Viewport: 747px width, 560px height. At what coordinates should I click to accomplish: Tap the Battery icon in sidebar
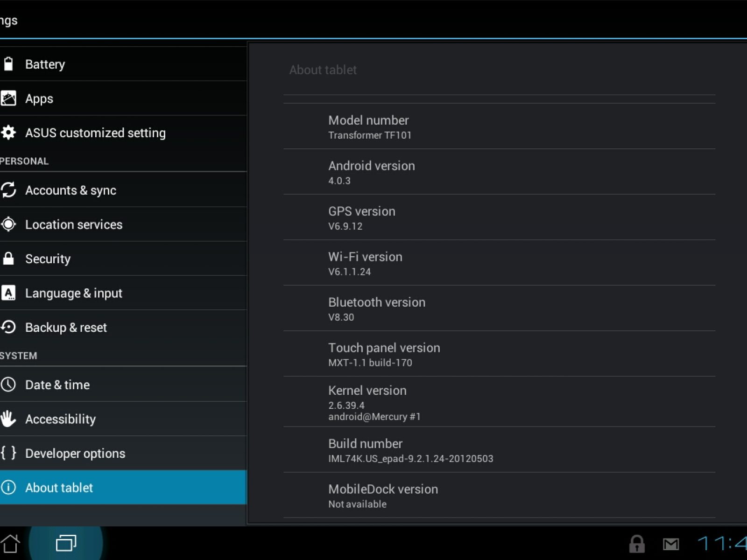8,63
